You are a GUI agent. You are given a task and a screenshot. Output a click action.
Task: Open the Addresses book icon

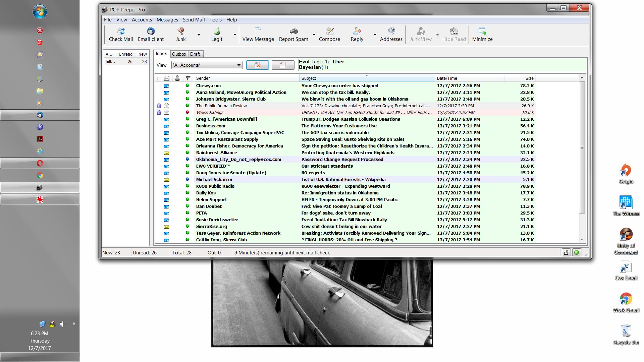click(391, 35)
